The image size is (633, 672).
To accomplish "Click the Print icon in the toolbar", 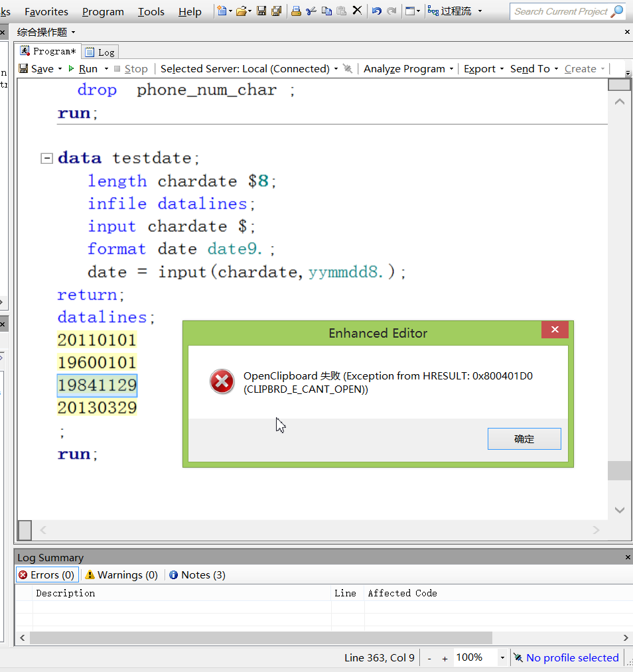I will point(296,11).
